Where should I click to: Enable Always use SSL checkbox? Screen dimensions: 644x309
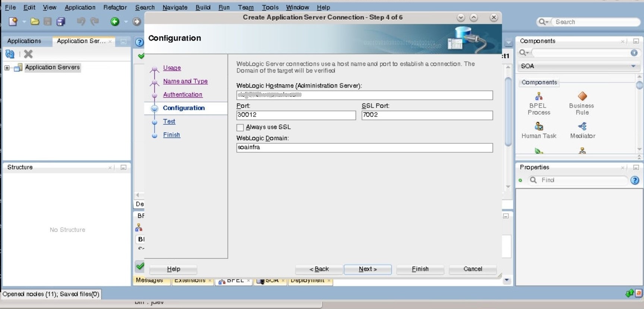240,128
